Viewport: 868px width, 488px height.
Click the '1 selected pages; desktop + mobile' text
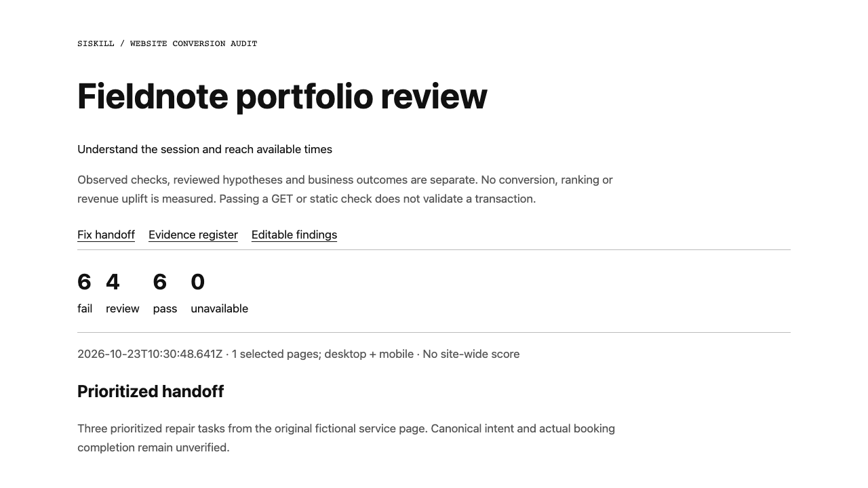click(323, 354)
